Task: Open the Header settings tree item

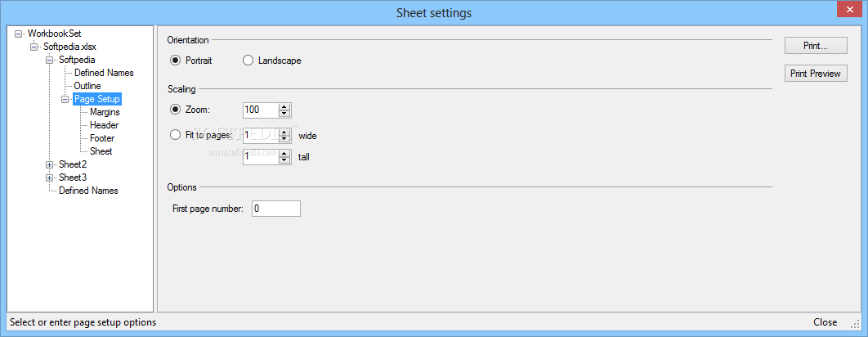Action: tap(104, 125)
